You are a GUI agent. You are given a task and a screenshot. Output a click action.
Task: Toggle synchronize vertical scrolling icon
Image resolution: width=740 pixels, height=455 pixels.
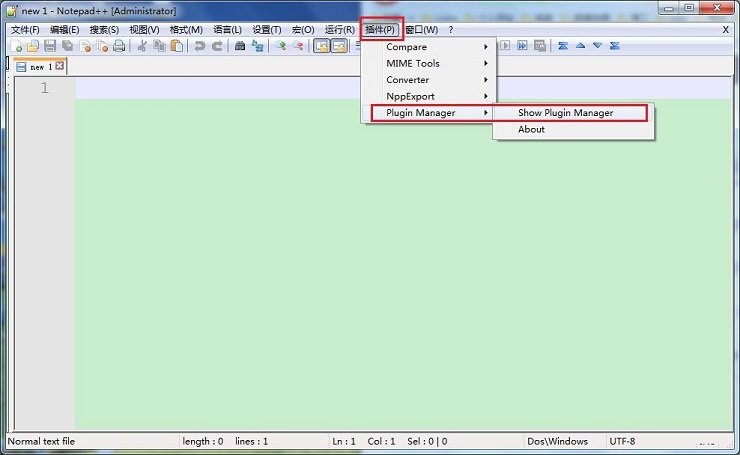(321, 46)
